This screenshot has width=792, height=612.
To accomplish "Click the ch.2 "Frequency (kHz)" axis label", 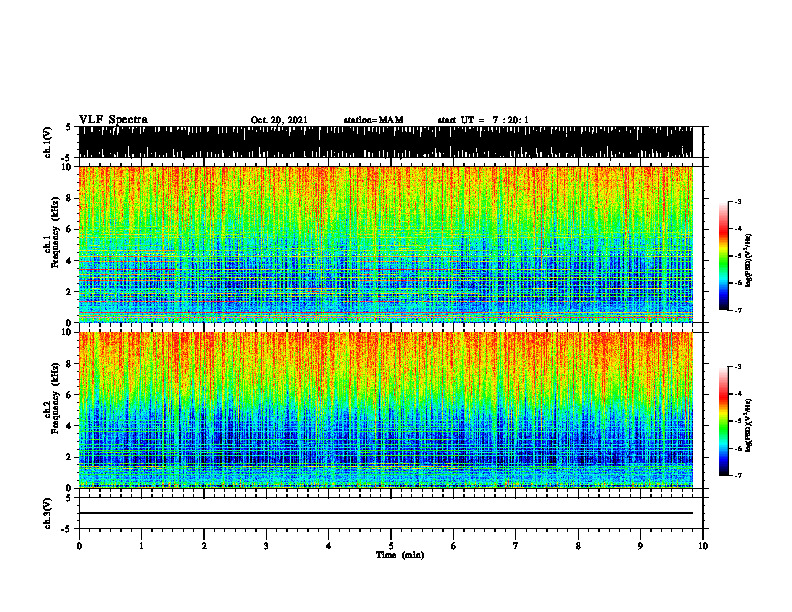I will (55, 398).
